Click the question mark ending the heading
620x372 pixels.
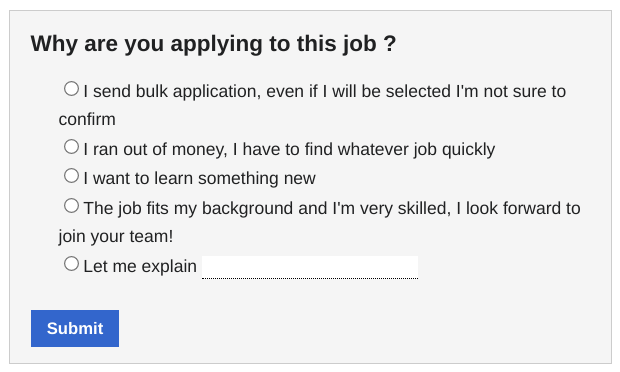tap(390, 43)
